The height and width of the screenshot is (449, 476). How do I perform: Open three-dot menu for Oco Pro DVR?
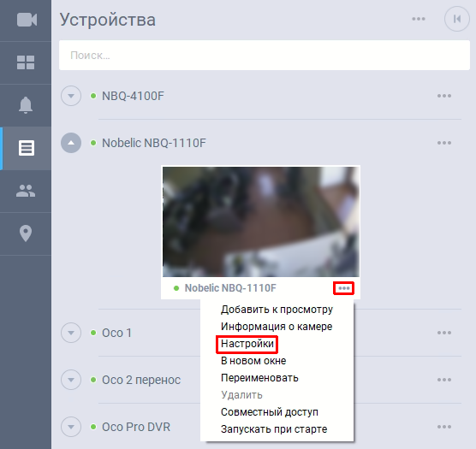coord(444,427)
